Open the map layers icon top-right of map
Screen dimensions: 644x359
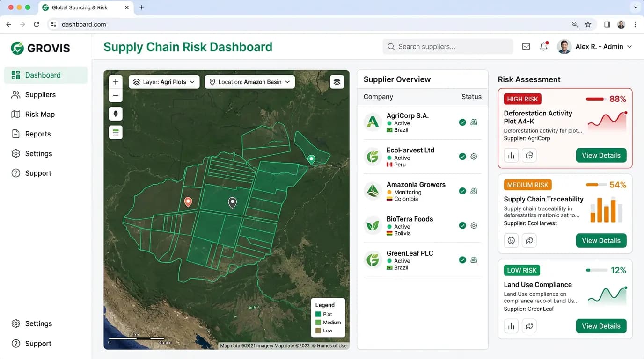[x=337, y=81]
